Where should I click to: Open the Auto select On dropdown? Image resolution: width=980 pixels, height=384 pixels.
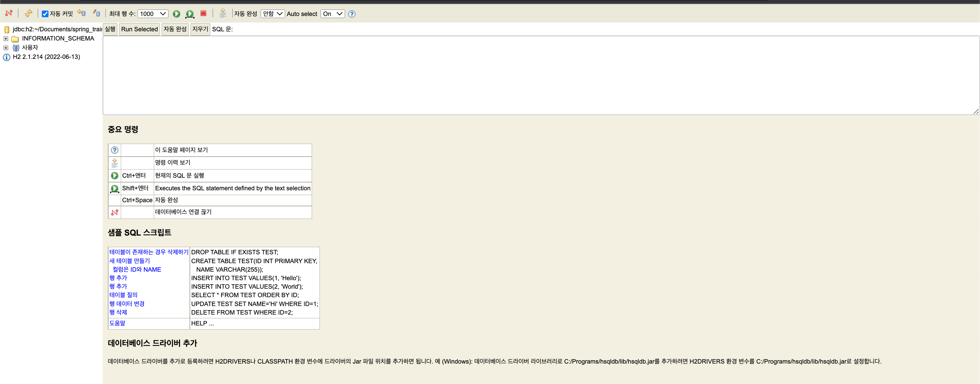332,14
